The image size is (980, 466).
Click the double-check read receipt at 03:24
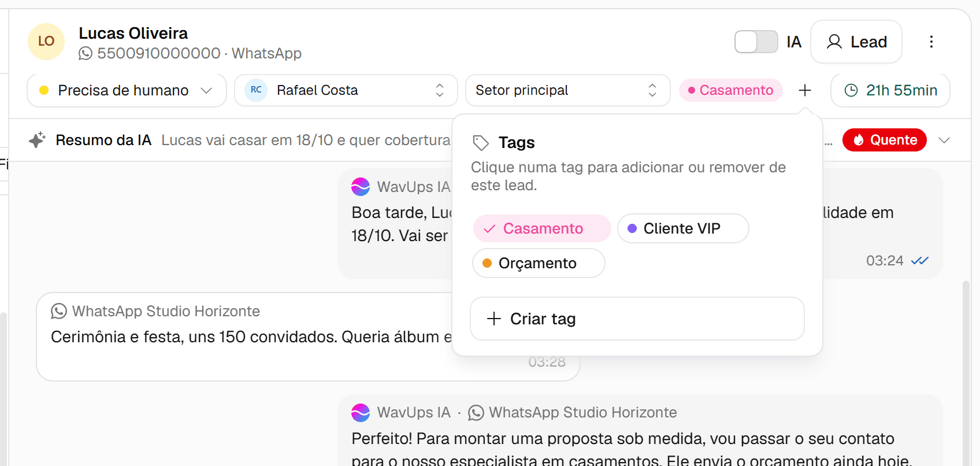point(919,261)
